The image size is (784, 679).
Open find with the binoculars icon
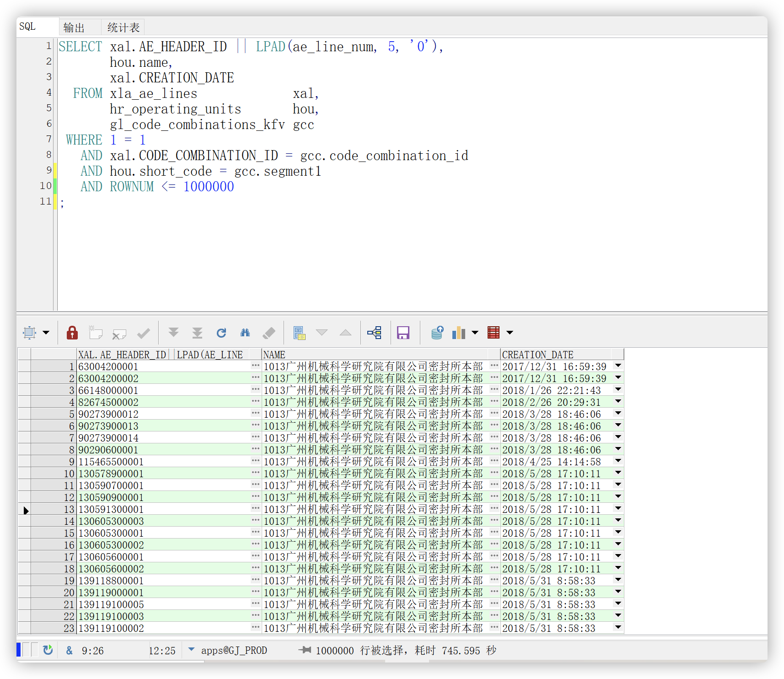[x=245, y=333]
